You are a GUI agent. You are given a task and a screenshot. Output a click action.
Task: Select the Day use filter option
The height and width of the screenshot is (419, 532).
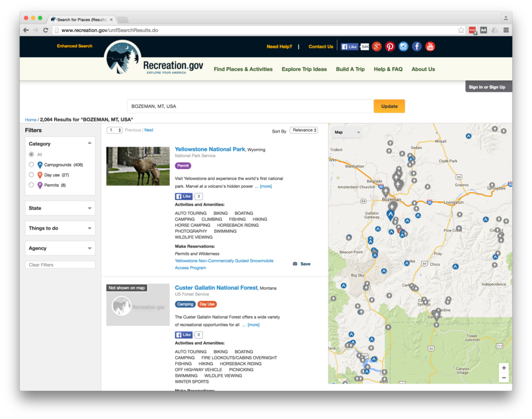tap(32, 175)
